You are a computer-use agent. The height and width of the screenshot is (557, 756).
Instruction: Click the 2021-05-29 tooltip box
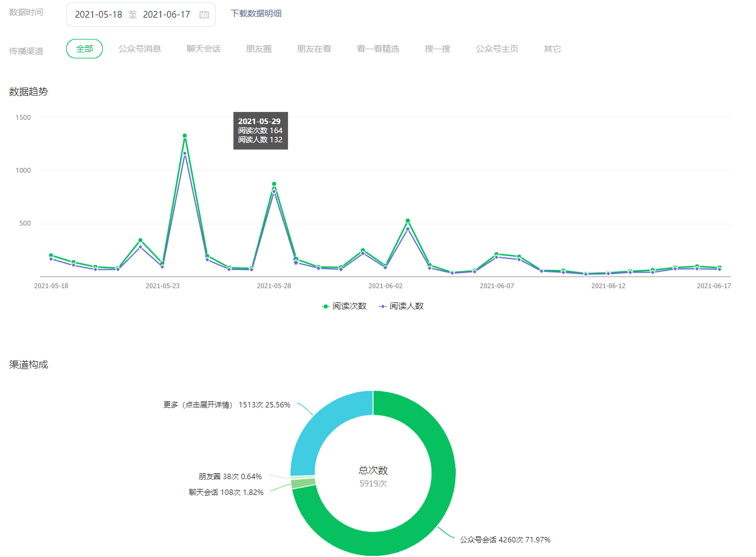pyautogui.click(x=261, y=130)
